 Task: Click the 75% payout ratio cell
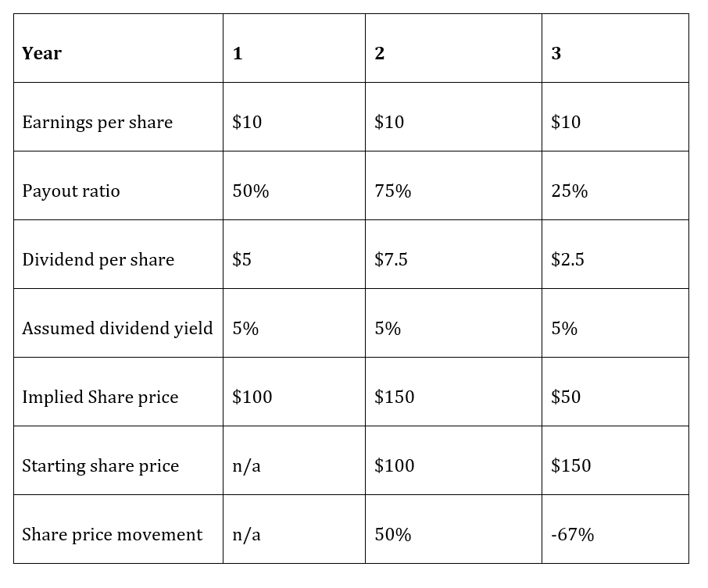[x=392, y=191]
